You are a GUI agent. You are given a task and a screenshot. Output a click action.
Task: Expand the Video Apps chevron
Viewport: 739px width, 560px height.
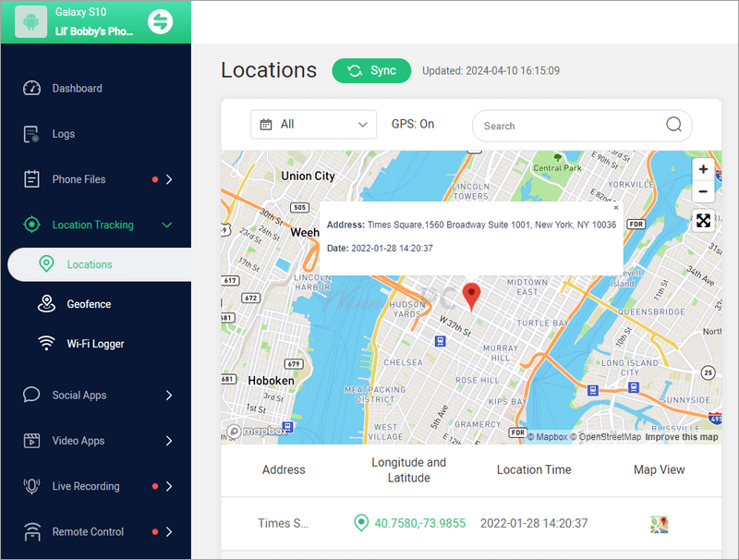click(169, 441)
